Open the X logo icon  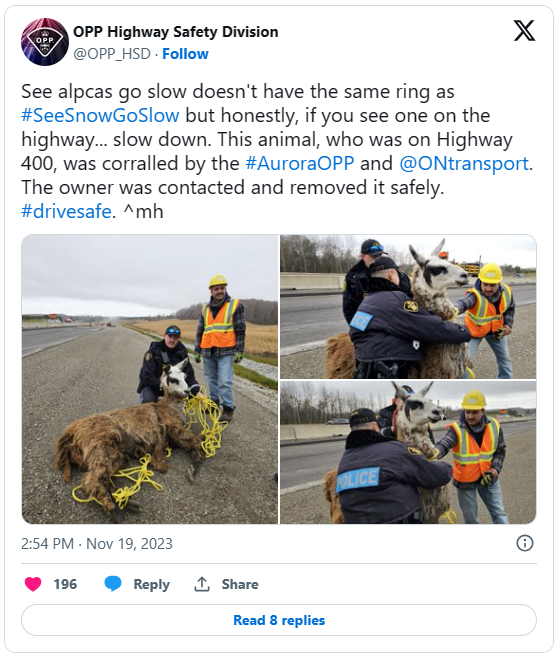pos(524,31)
